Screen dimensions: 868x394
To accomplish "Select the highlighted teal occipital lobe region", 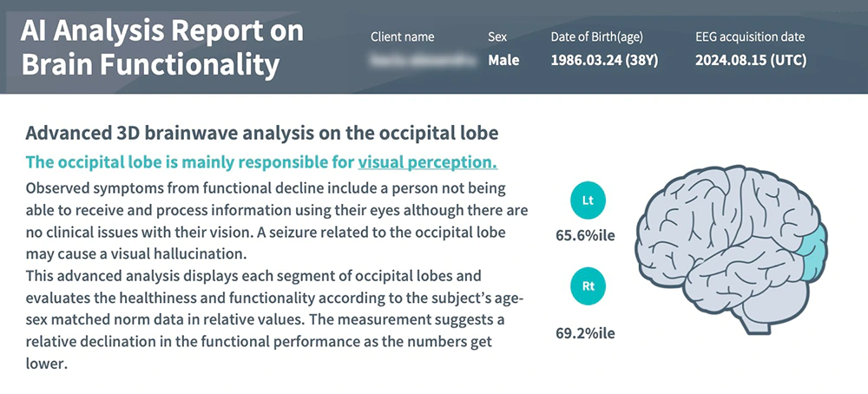I will point(812,254).
